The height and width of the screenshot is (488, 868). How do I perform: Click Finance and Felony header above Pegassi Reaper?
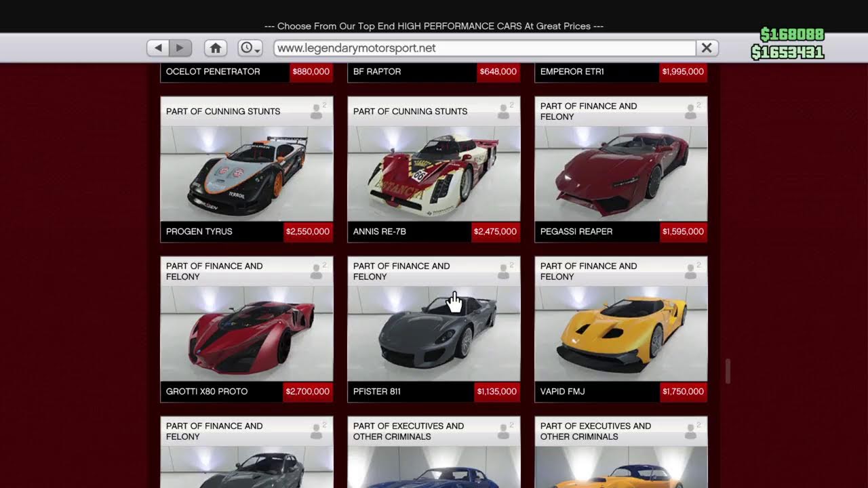click(589, 111)
